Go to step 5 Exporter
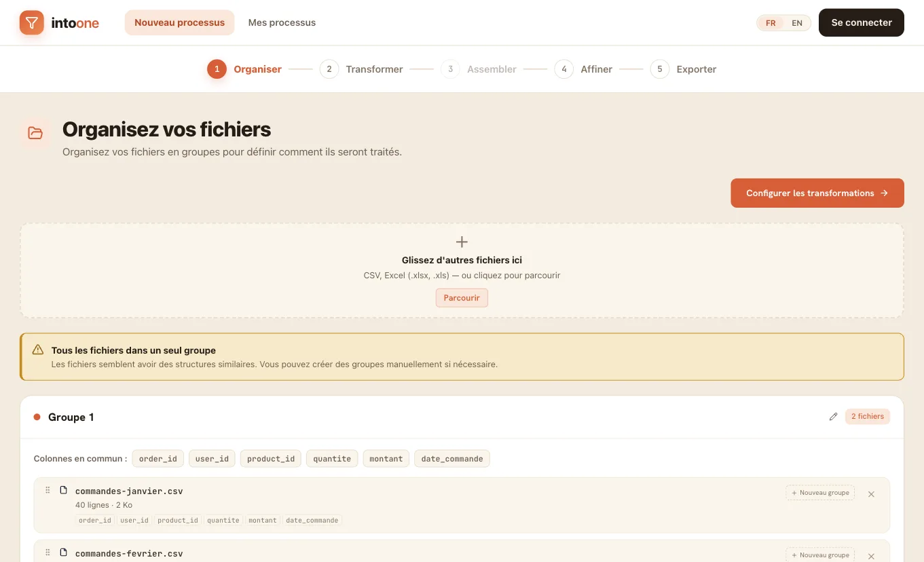The width and height of the screenshot is (924, 562). pyautogui.click(x=683, y=69)
